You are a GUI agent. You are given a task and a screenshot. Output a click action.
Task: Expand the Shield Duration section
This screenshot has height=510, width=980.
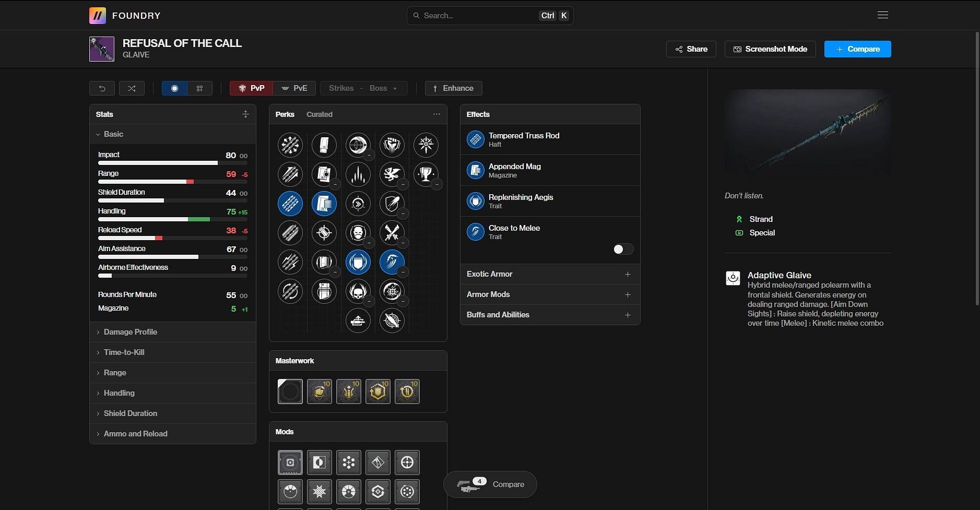(173, 413)
